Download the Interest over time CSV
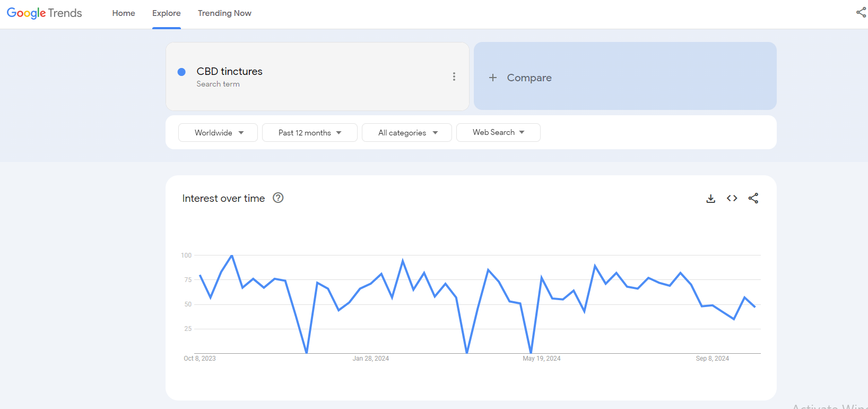 [x=711, y=198]
